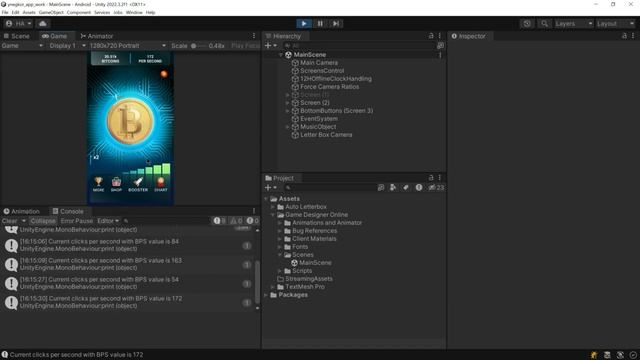The width and height of the screenshot is (640, 360).
Task: Toggle console error message filter
Action: pyautogui.click(x=253, y=221)
